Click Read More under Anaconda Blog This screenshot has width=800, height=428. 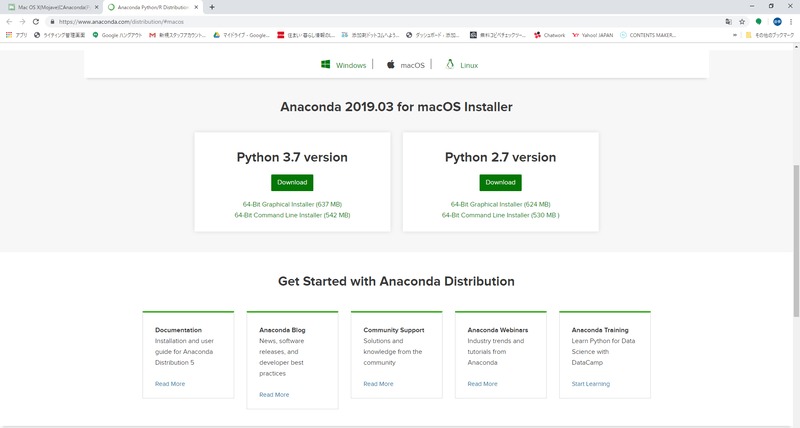(274, 394)
